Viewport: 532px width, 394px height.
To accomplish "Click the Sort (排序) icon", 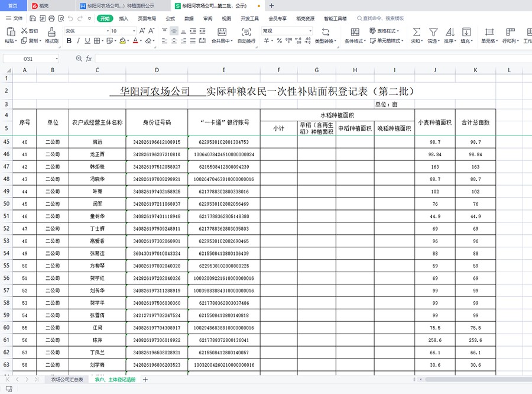I will (449, 31).
